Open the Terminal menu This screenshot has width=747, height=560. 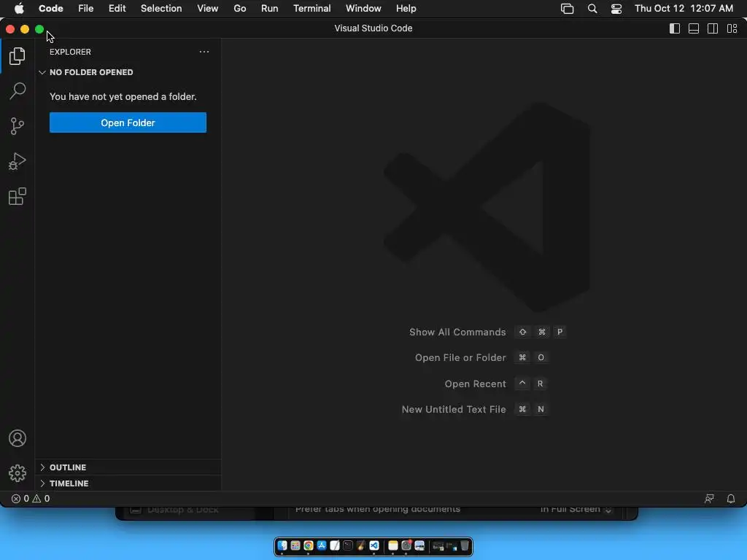click(x=312, y=9)
